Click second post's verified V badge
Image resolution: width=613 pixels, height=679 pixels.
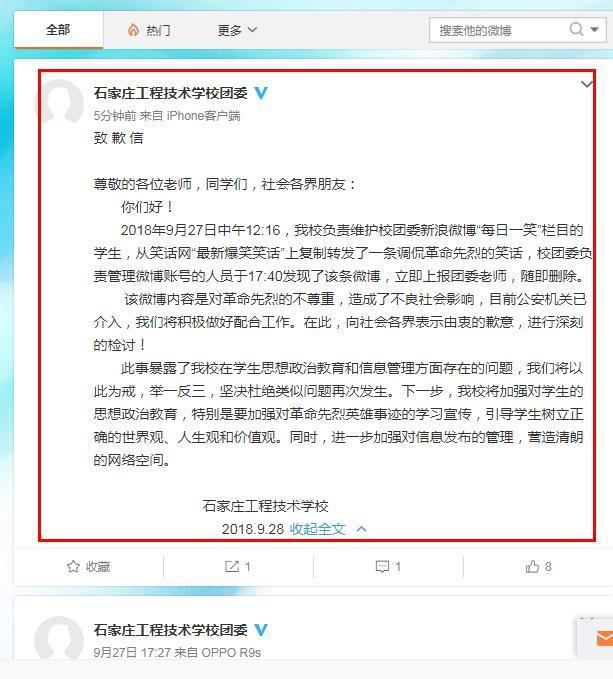pos(261,630)
